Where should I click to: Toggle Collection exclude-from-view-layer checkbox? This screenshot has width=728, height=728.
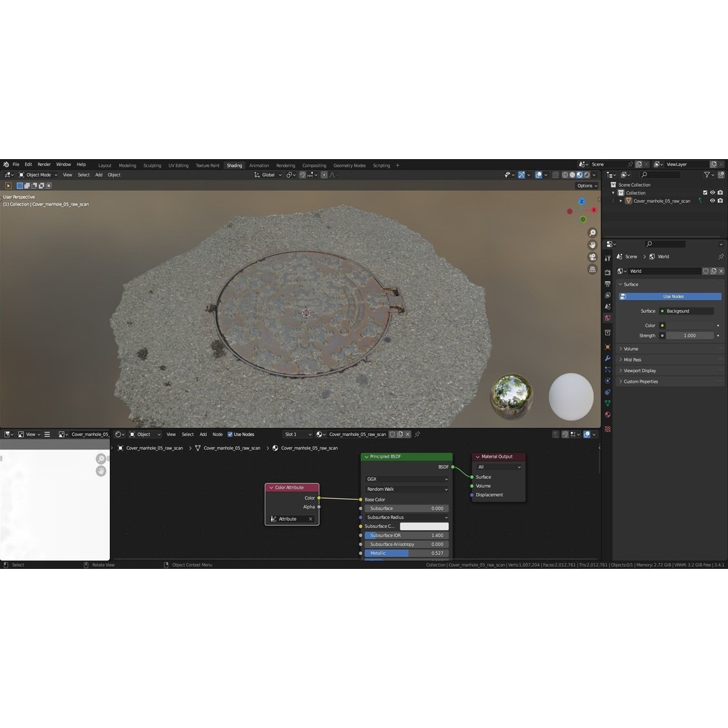[705, 193]
